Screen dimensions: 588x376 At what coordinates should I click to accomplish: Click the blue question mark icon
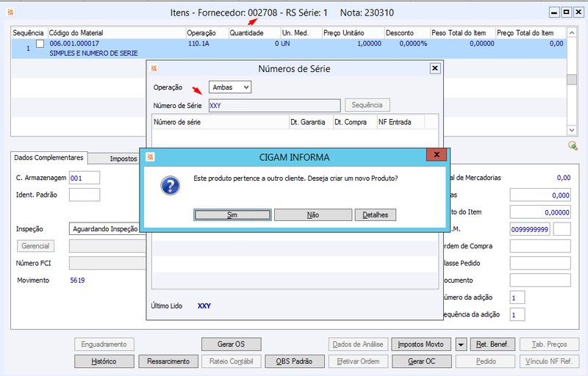point(171,185)
